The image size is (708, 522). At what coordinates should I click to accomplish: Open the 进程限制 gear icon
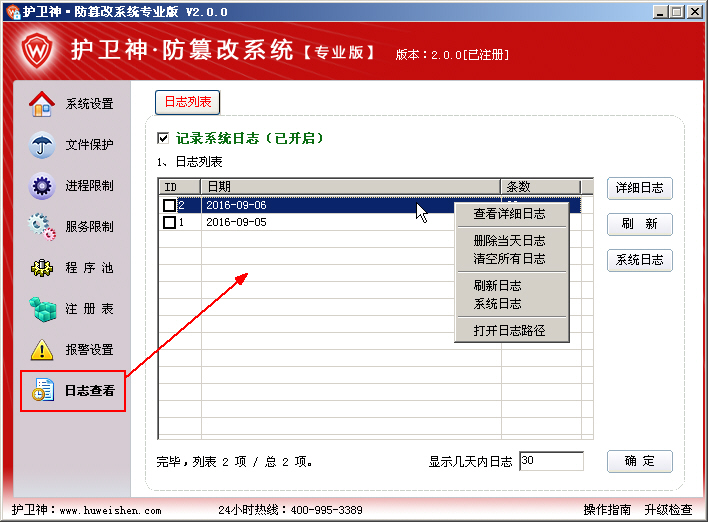(x=42, y=186)
